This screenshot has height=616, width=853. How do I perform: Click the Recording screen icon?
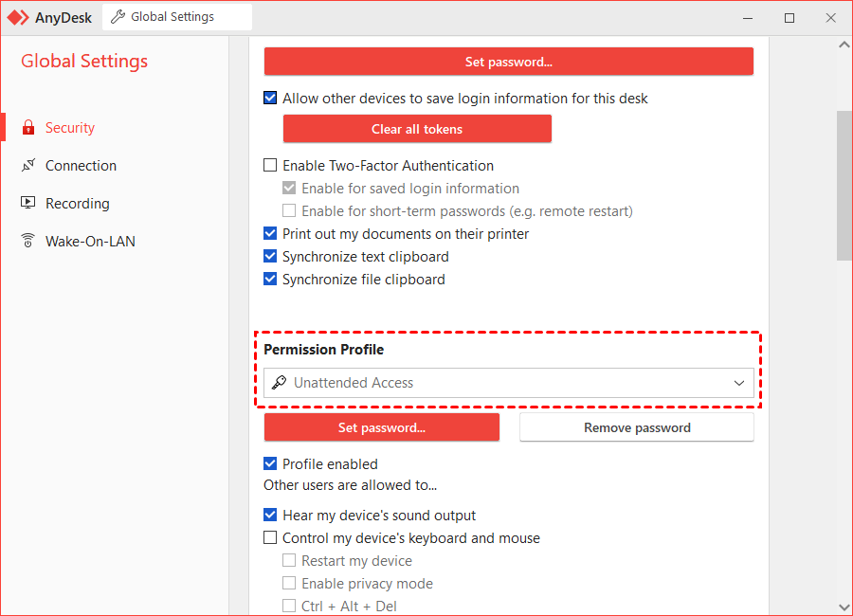coord(28,203)
